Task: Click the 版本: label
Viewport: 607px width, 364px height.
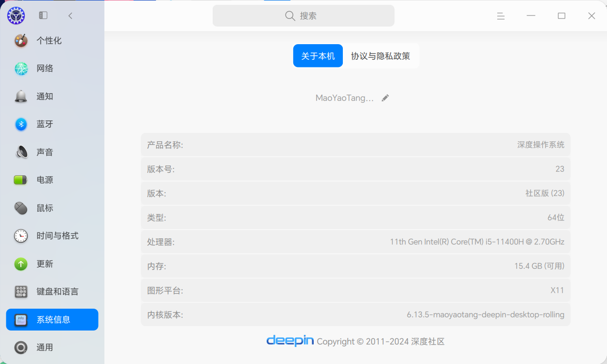Action: coord(156,194)
